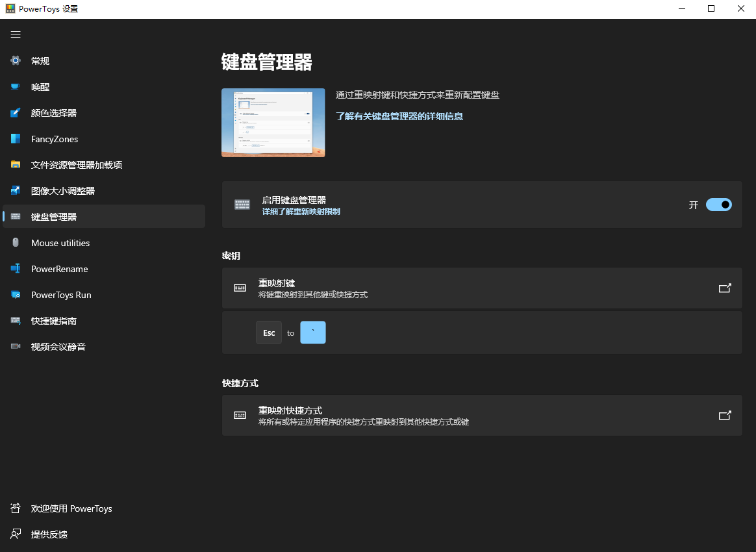Open 了解有关键盘管理器的详细信息 link
This screenshot has height=552, width=756.
(x=399, y=117)
